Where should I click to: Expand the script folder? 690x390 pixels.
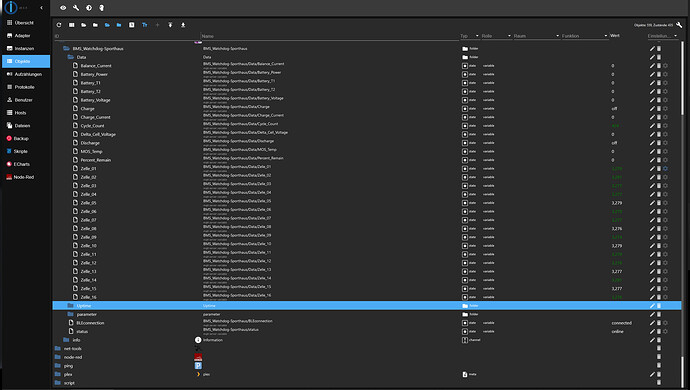pyautogui.click(x=58, y=383)
